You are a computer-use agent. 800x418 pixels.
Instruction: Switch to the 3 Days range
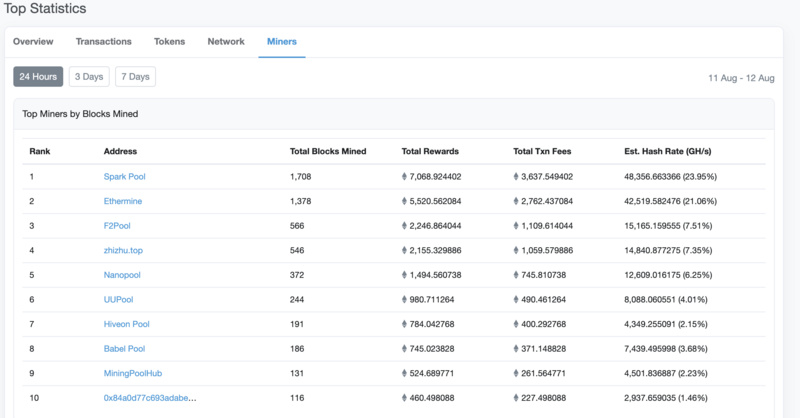89,77
